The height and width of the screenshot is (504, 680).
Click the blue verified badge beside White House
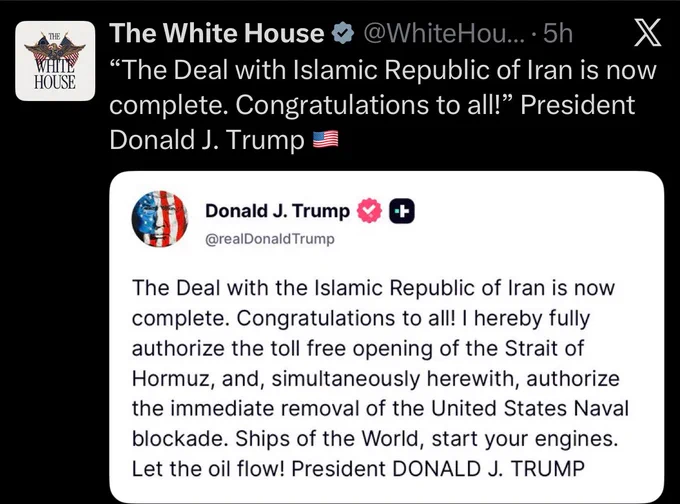(x=343, y=33)
